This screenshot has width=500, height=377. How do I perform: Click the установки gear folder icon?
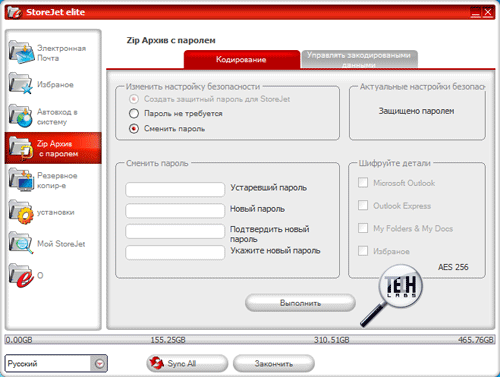point(21,212)
